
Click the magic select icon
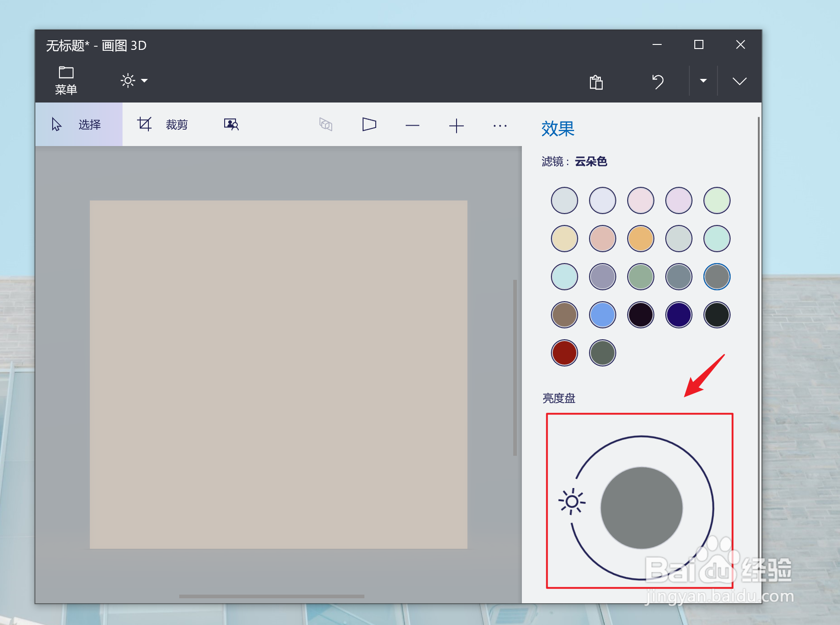231,124
